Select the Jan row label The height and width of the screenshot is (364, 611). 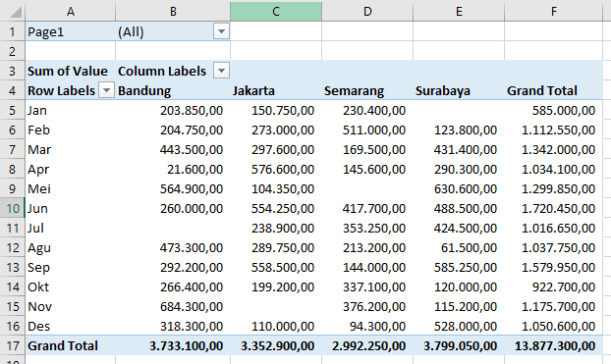pos(37,110)
